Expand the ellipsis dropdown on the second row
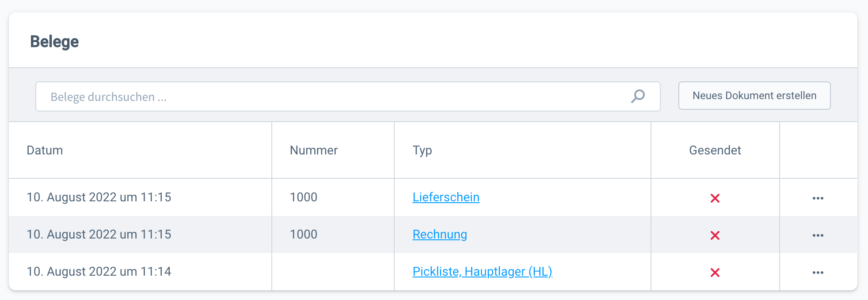This screenshot has width=868, height=300. (x=818, y=235)
